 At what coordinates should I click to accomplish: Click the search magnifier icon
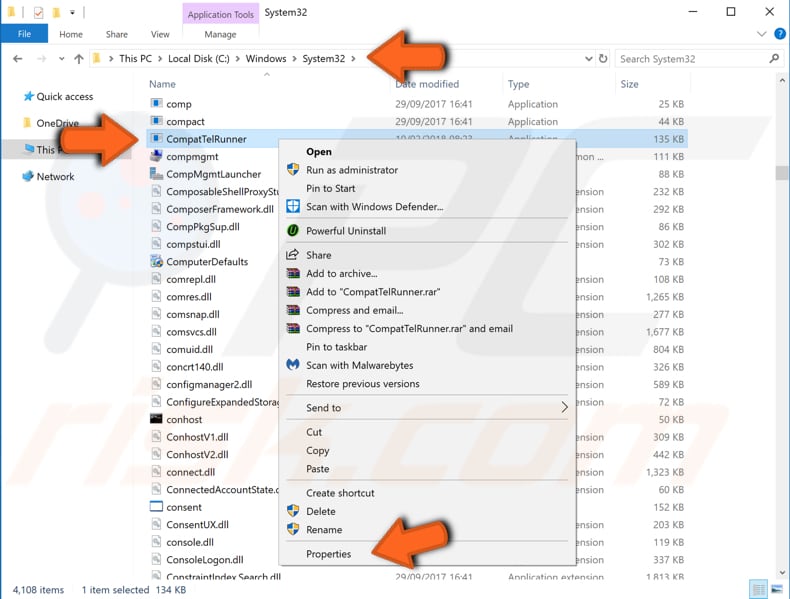coord(774,58)
